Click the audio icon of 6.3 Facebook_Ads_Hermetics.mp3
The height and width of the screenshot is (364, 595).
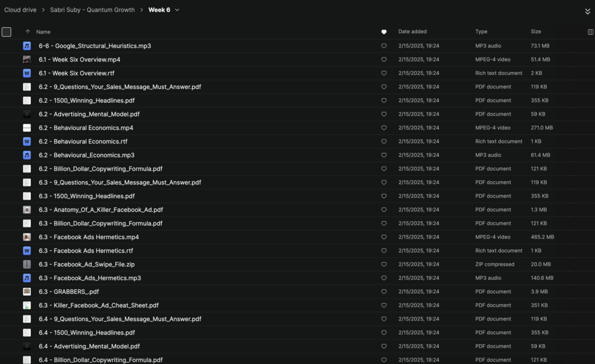27,278
